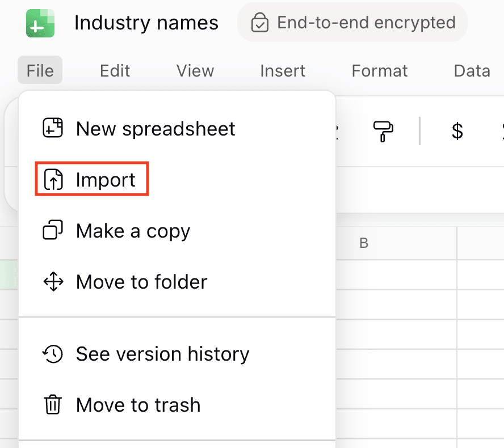Apply currency format with the dollar icon
This screenshot has height=448, width=504.
pos(457,131)
